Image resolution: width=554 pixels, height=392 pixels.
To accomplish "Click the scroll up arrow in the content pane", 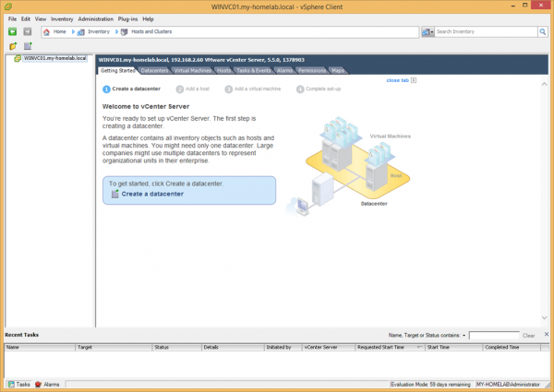I will pos(544,84).
